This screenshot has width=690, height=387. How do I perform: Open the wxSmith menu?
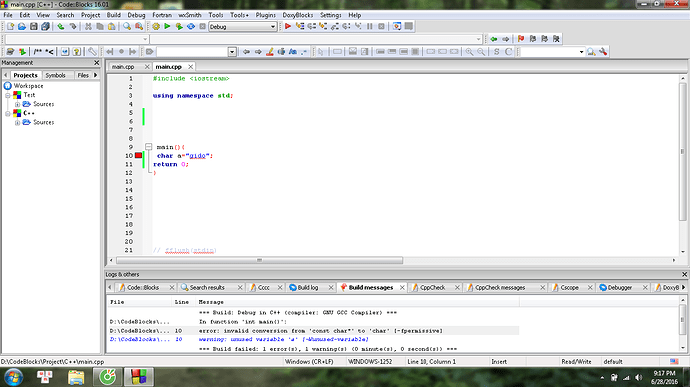tap(190, 15)
